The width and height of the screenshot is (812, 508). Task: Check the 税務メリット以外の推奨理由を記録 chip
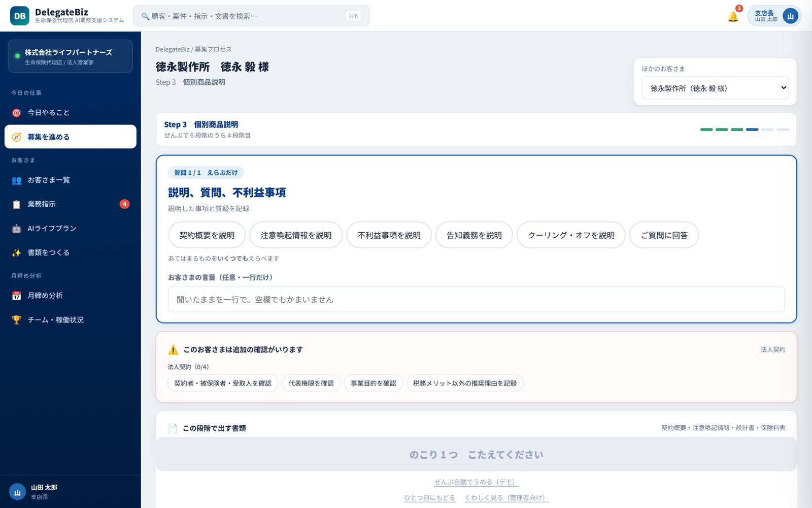click(465, 383)
